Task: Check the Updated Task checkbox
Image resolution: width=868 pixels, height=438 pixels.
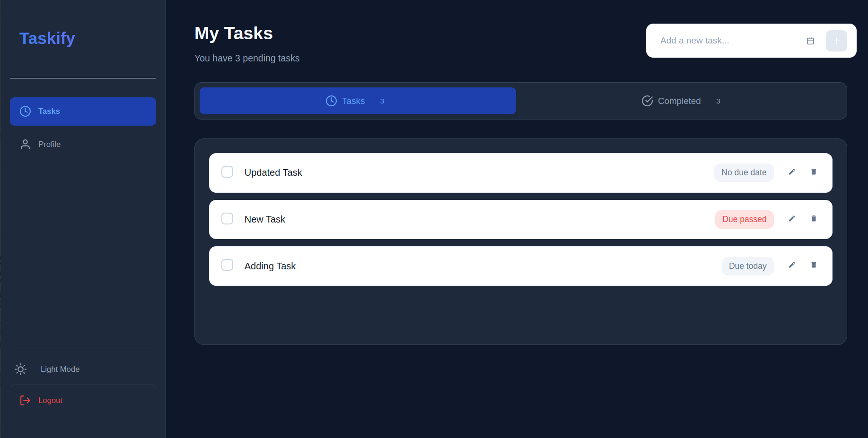Action: [x=228, y=172]
